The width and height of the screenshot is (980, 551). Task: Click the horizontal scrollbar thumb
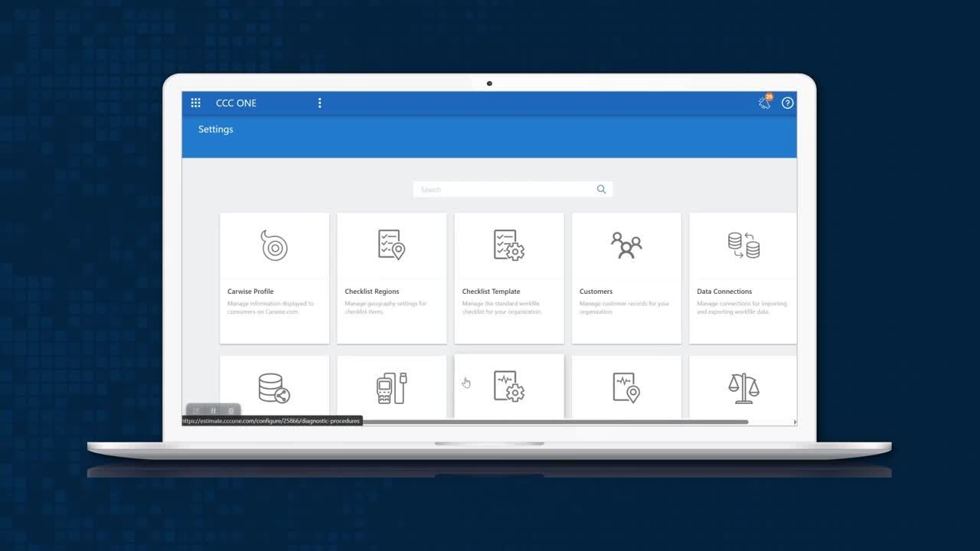pos(555,422)
